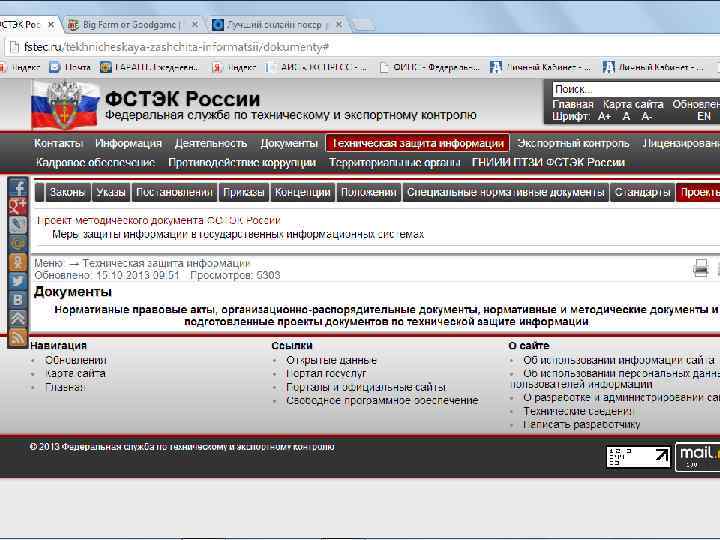Open Открытые данные footer link
This screenshot has width=720, height=540.
click(x=331, y=360)
